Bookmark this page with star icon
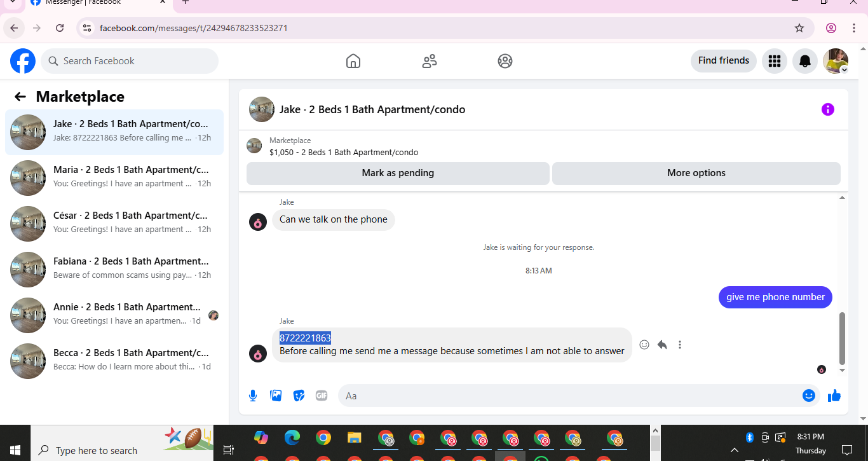This screenshot has height=461, width=868. tap(799, 28)
